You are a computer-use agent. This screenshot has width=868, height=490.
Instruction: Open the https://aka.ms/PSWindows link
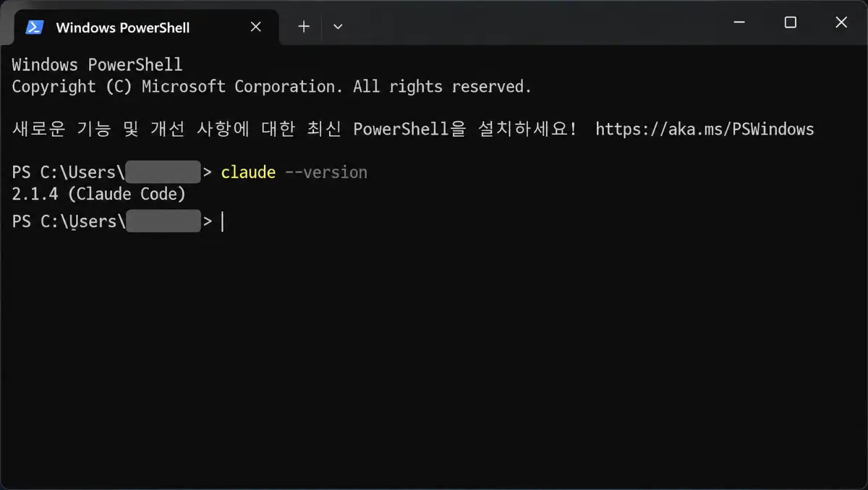coord(705,130)
